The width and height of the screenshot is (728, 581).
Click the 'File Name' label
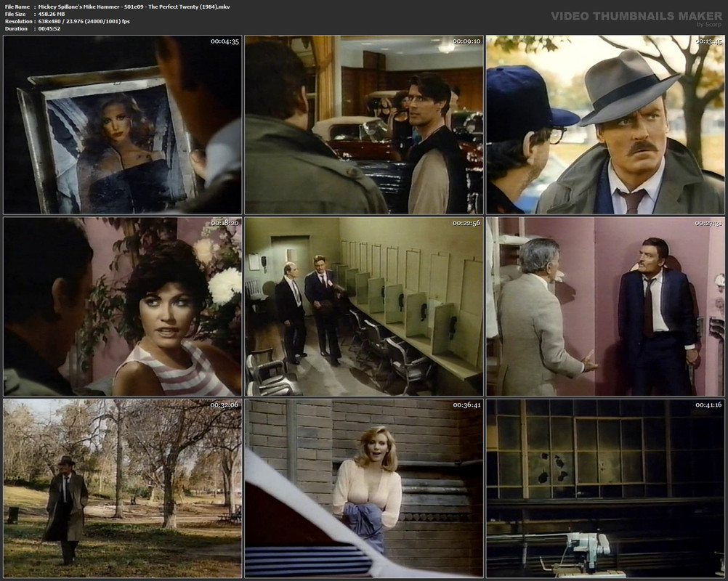(x=17, y=7)
